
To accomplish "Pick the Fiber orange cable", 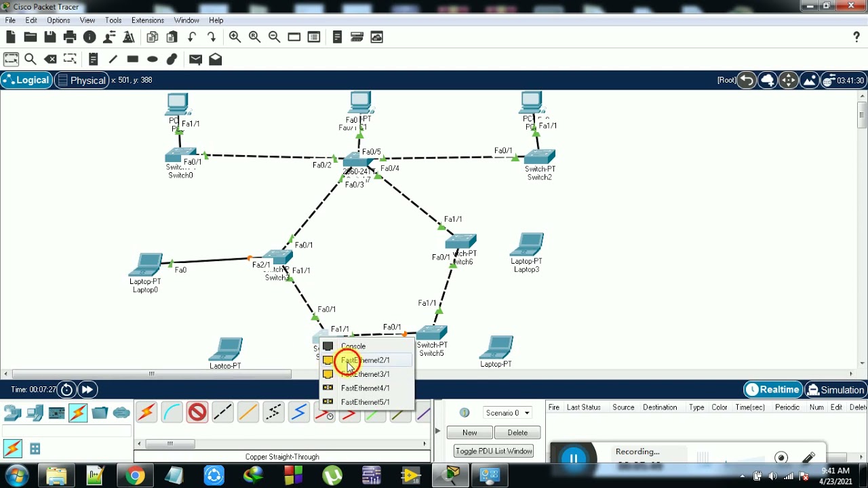I will pos(248,412).
